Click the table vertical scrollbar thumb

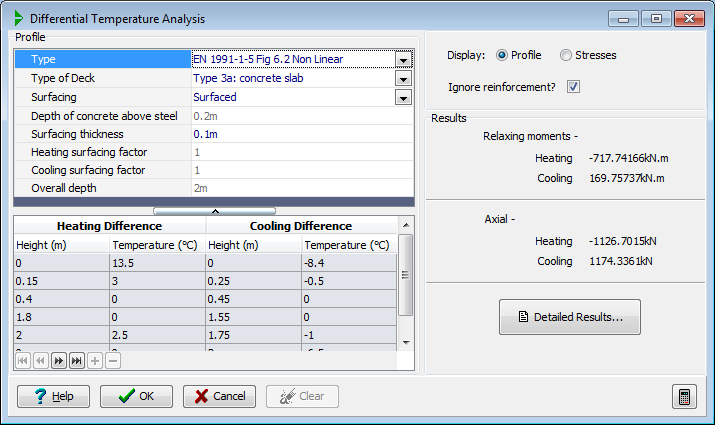[x=405, y=275]
